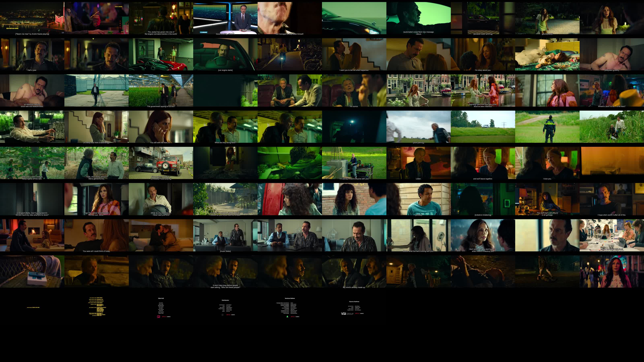The width and height of the screenshot is (644, 362).
Task: Select the '[music fades]' office thumbnail
Action: point(225,235)
